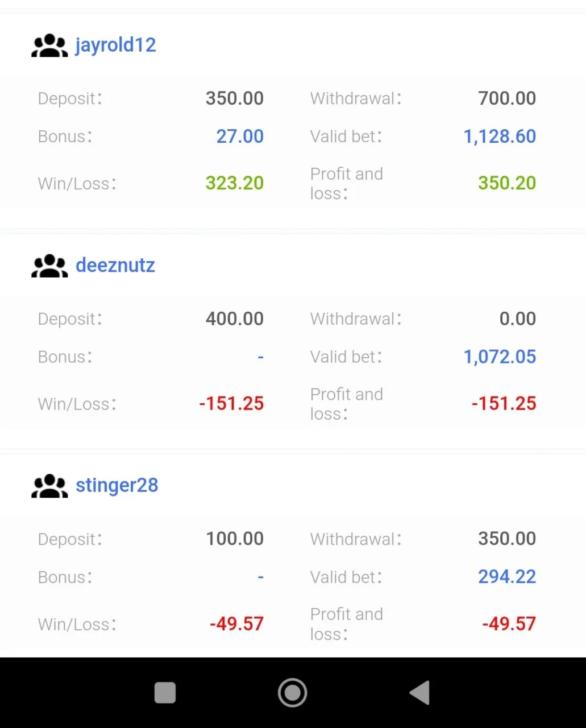This screenshot has height=728, width=586.
Task: Tap stinger28's withdrawal amount 350.00
Action: tap(507, 539)
